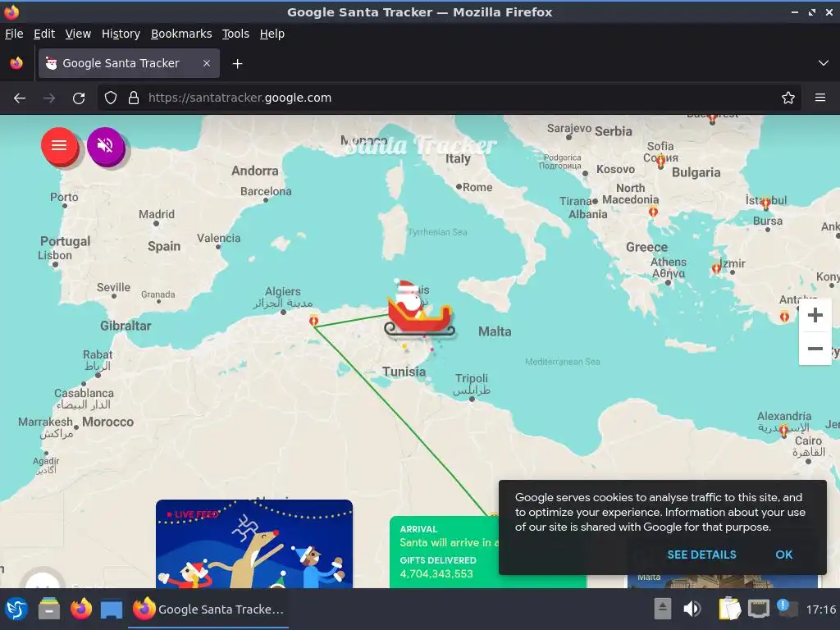Launch Firefox from taskbar quick launch

point(81,609)
